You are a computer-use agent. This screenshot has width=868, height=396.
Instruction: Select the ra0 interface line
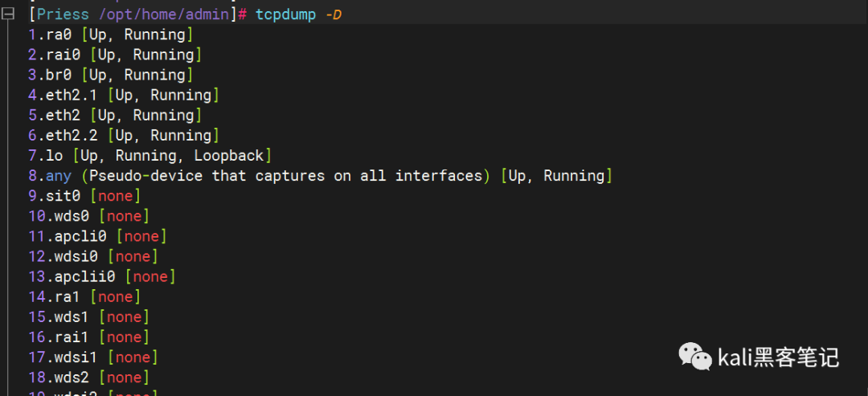point(110,35)
